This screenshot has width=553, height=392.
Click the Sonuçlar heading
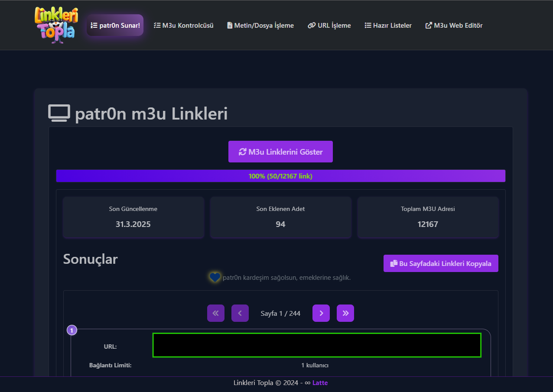tap(91, 259)
